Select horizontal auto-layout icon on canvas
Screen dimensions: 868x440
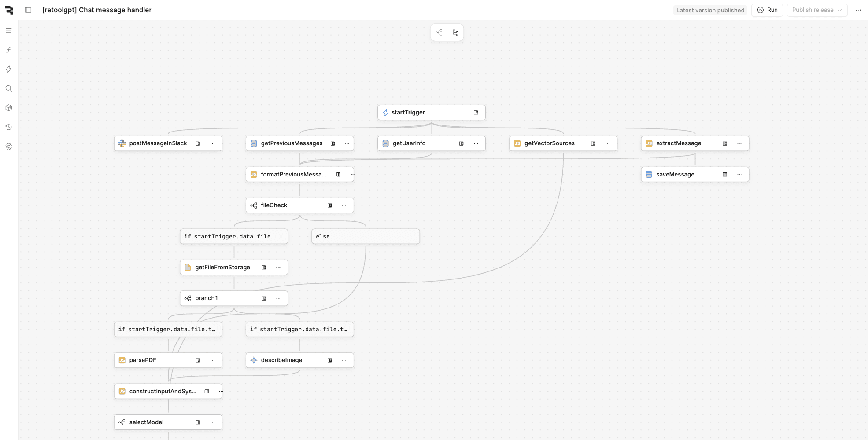(439, 33)
